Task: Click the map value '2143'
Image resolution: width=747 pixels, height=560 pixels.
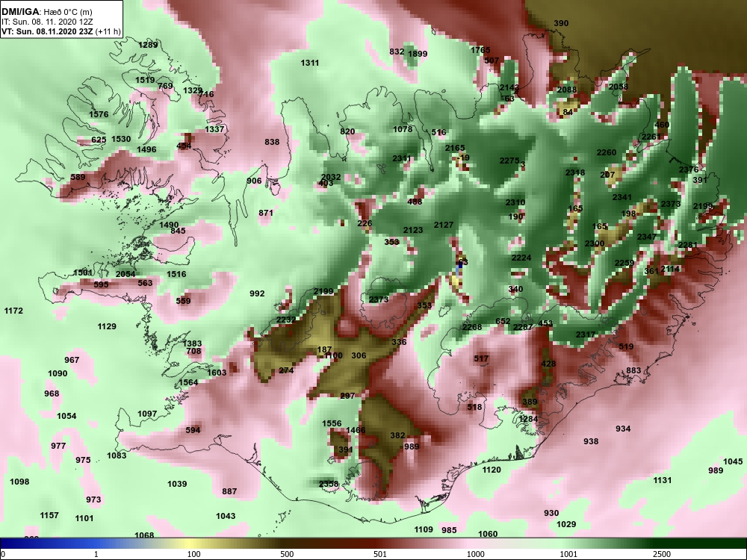Action: 509,87
